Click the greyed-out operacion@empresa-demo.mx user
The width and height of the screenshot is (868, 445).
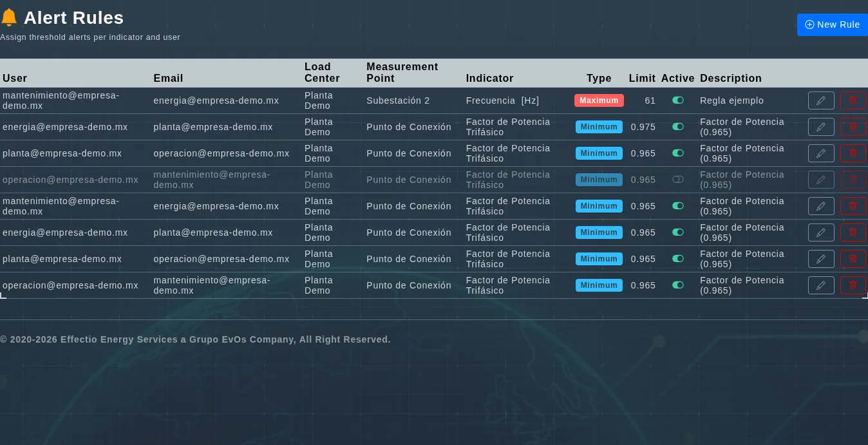[70, 180]
